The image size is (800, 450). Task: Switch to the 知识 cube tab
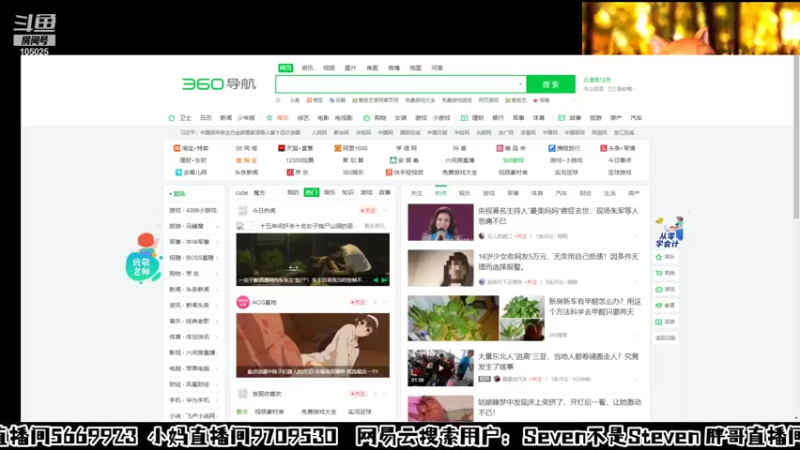click(x=348, y=192)
